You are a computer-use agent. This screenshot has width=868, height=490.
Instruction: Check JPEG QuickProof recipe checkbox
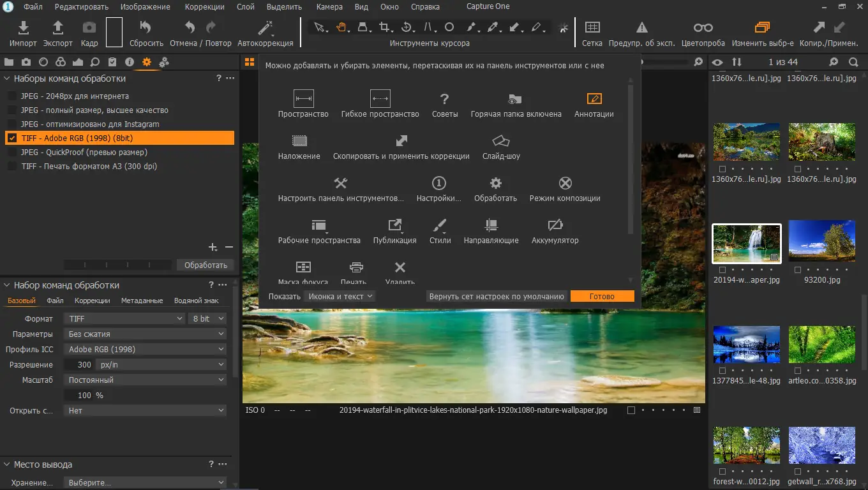(12, 152)
